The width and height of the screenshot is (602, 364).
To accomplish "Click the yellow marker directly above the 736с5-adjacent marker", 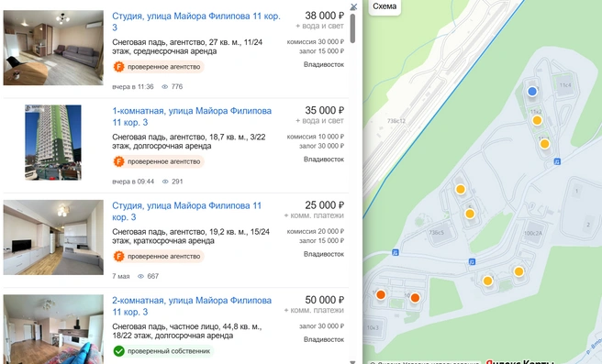I will click(461, 189).
